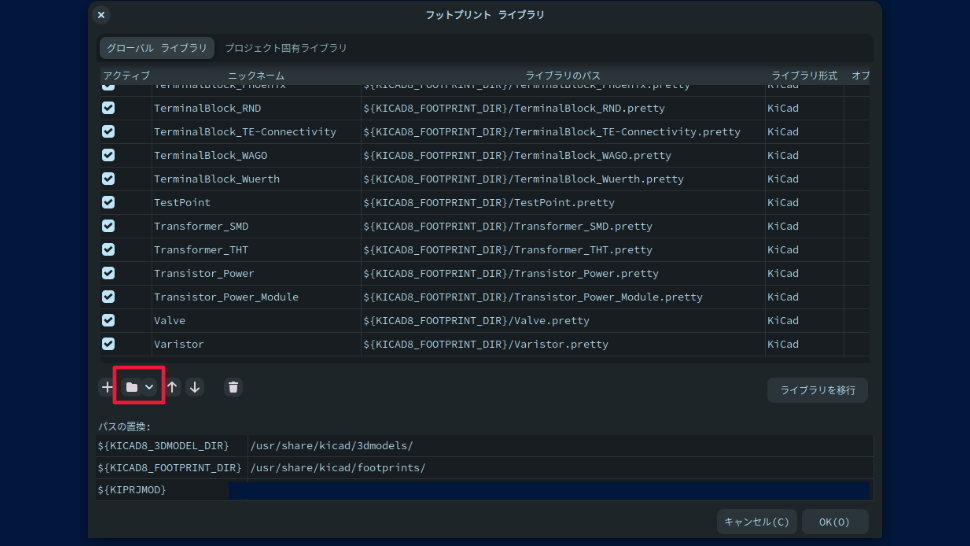Disable the Varistor library checkbox
970x546 pixels.
(x=108, y=344)
